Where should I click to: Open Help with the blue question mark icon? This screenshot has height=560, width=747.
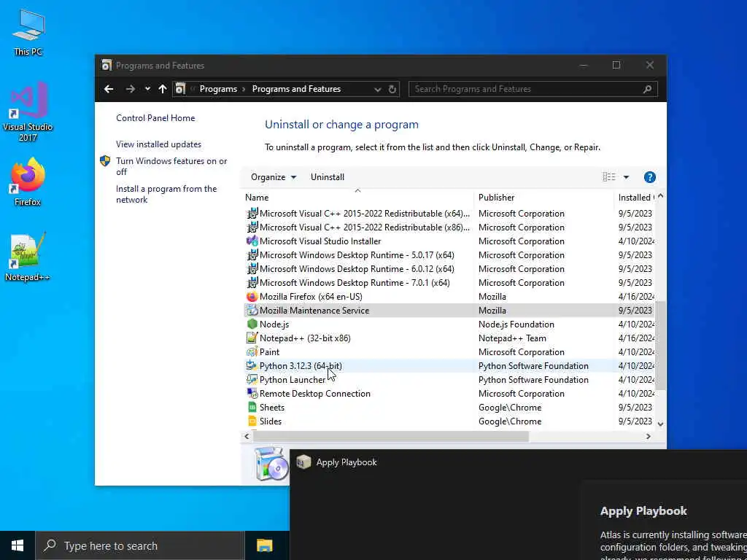[649, 177]
